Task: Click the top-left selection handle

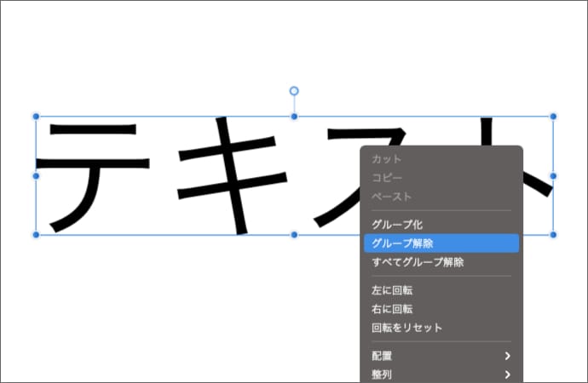Action: (36, 116)
